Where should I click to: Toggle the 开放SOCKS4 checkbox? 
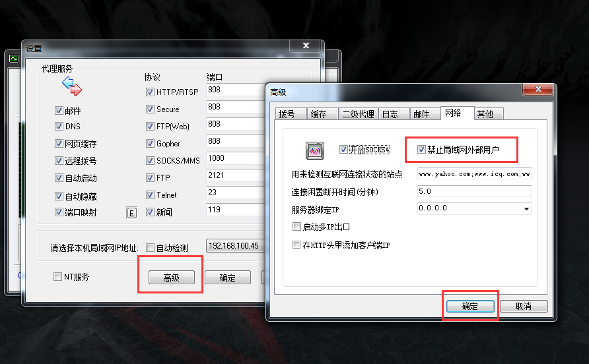[x=343, y=149]
